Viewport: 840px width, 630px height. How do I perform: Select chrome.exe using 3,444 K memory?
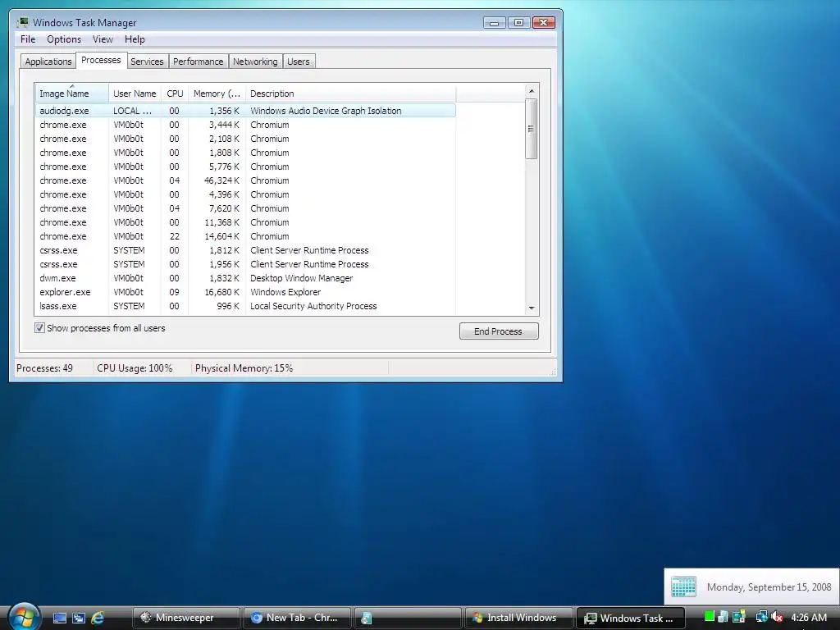pyautogui.click(x=245, y=125)
